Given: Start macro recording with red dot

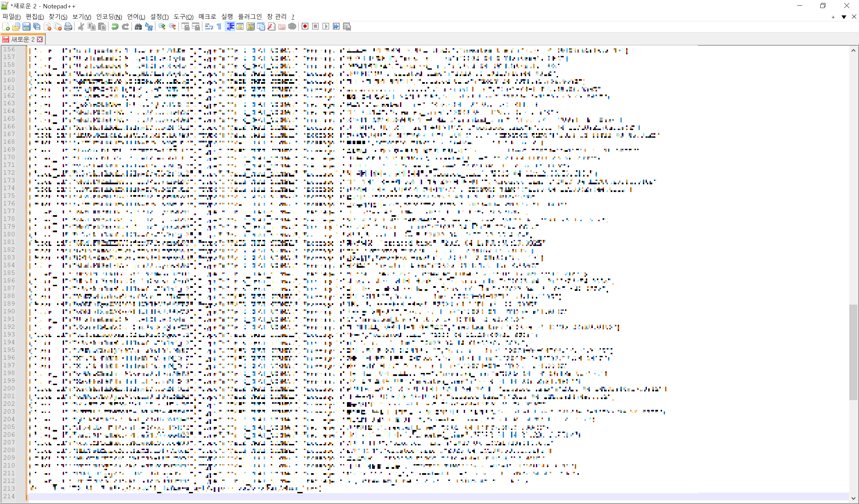Looking at the screenshot, I should pos(305,26).
